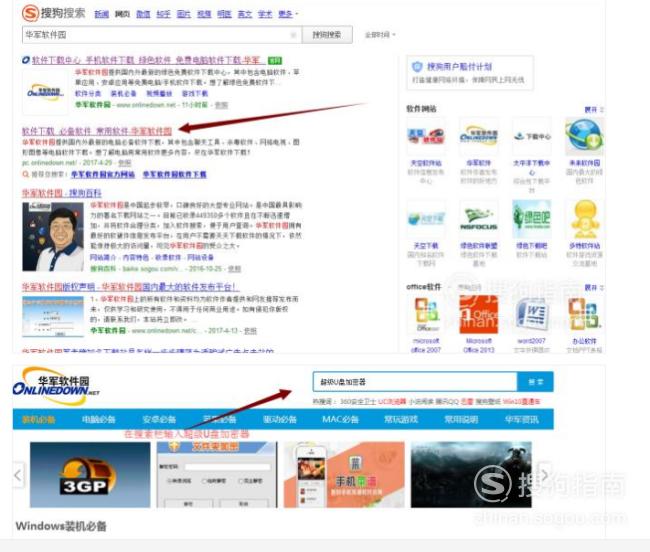Open the 下载中心 site icon

pos(532,136)
